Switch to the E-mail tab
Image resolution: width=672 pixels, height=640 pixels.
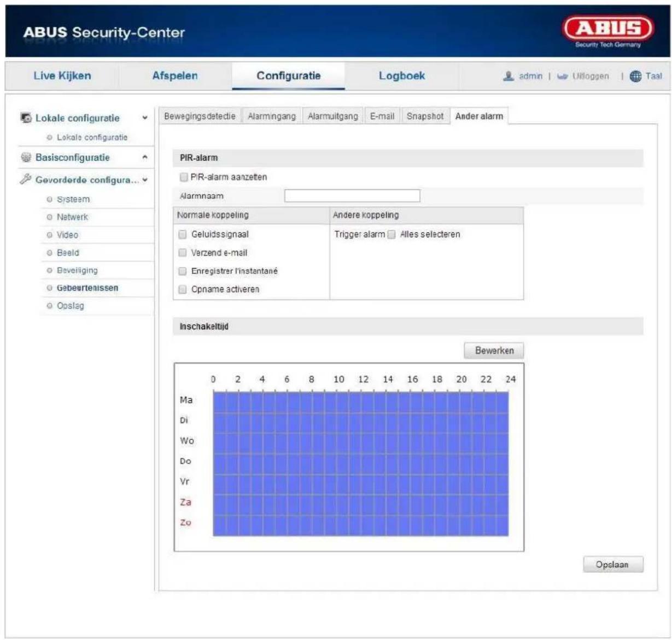pos(382,116)
